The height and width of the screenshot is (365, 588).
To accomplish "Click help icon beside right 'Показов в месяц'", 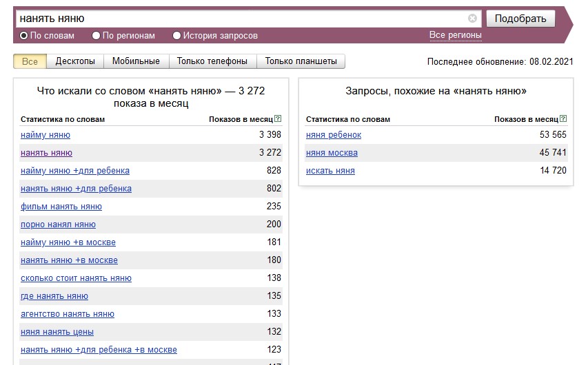I will click(x=563, y=119).
